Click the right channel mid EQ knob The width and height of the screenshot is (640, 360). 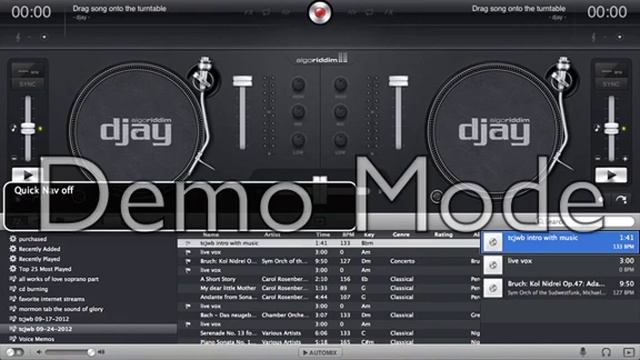[x=340, y=112]
